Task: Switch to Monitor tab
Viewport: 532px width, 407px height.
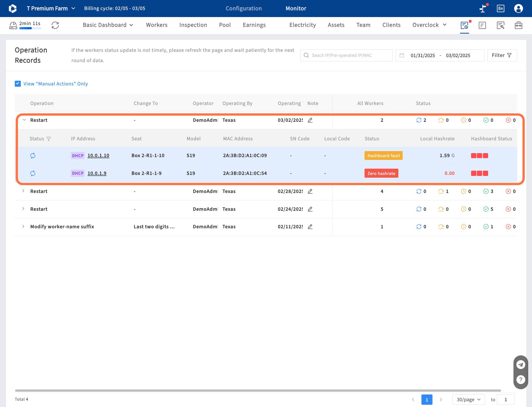Action: point(296,9)
